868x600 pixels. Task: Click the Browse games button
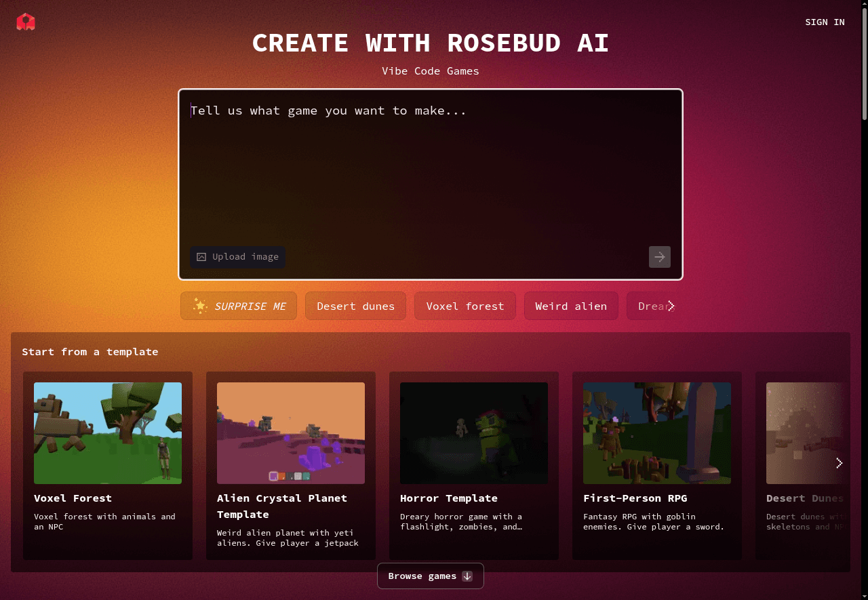430,576
